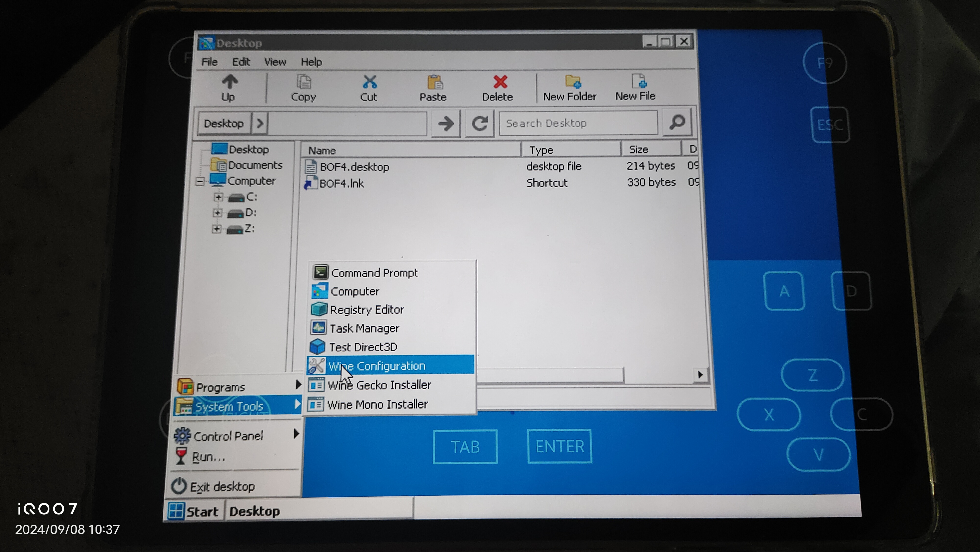Click the address path input field
This screenshot has height=552, width=980.
347,123
